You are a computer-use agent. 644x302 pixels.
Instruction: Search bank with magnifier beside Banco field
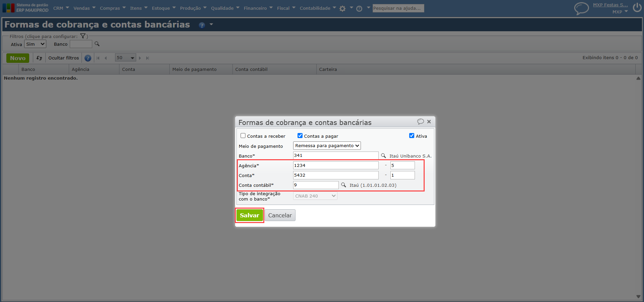point(383,156)
